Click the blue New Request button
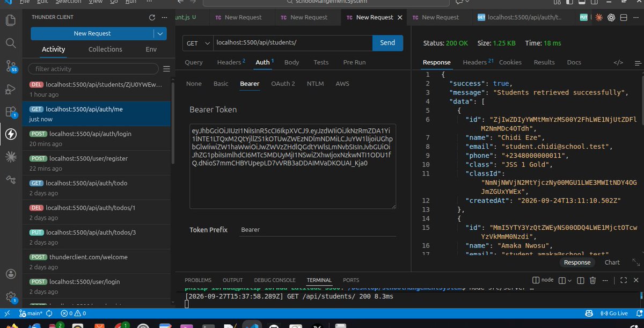Viewport: 644px width, 328px height. (x=92, y=33)
